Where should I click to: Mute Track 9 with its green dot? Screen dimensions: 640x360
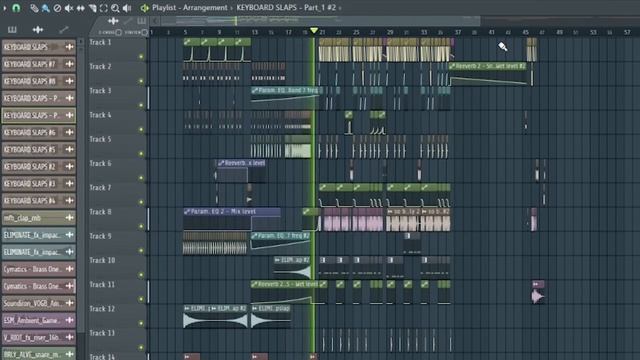click(x=141, y=251)
